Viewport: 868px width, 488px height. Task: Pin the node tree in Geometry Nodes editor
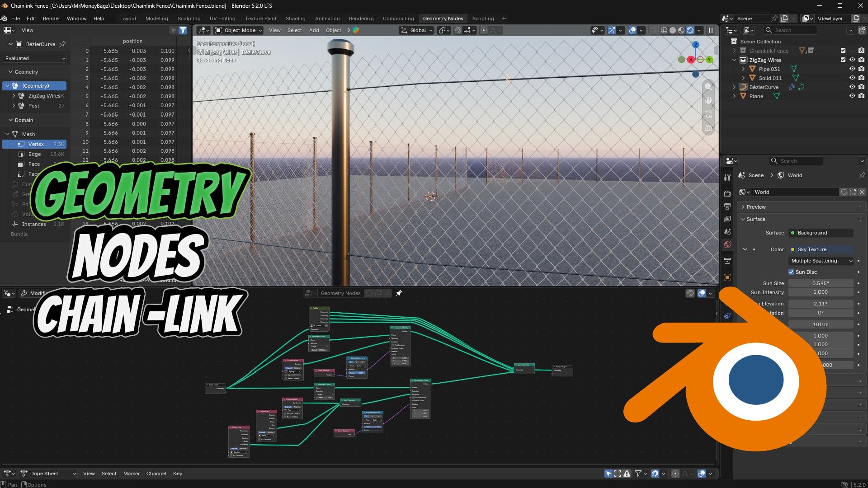click(x=399, y=293)
